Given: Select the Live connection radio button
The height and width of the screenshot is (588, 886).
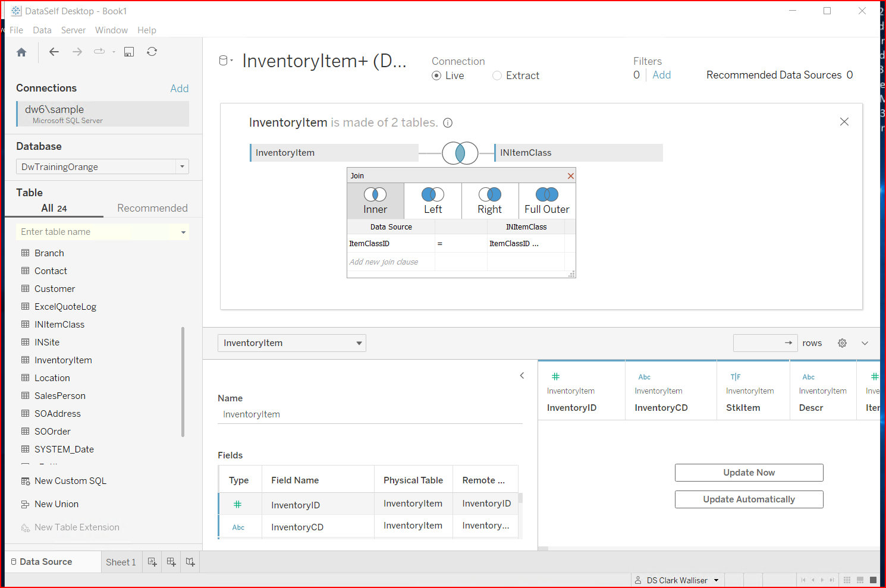Looking at the screenshot, I should 437,76.
